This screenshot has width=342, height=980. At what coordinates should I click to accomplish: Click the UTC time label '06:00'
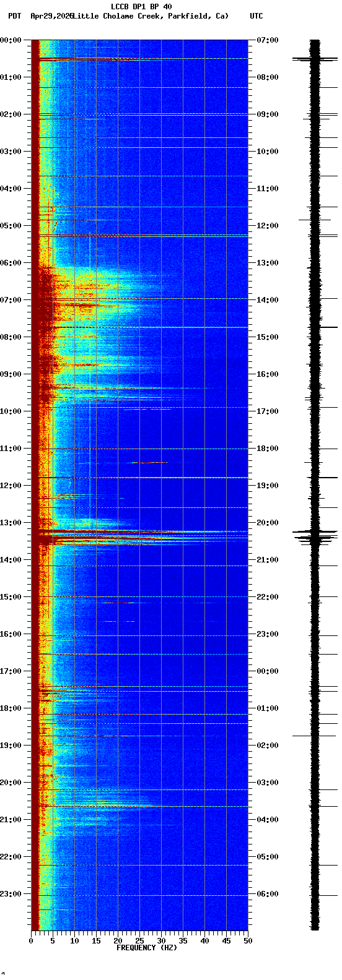tap(268, 894)
